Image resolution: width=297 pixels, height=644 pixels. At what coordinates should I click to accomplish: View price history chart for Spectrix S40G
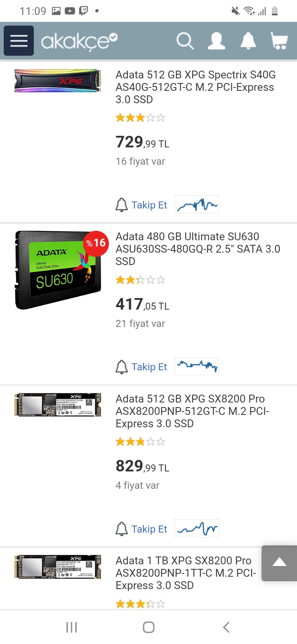[x=197, y=205]
